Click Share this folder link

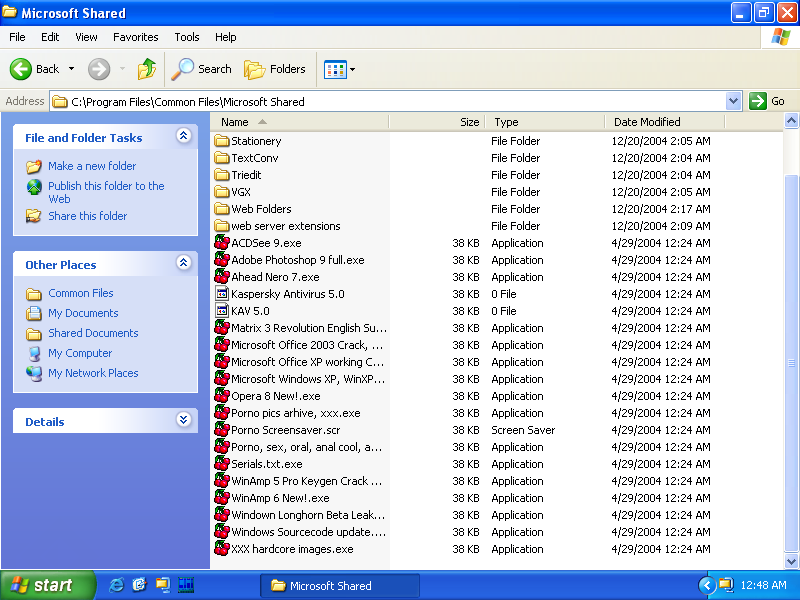tap(87, 216)
